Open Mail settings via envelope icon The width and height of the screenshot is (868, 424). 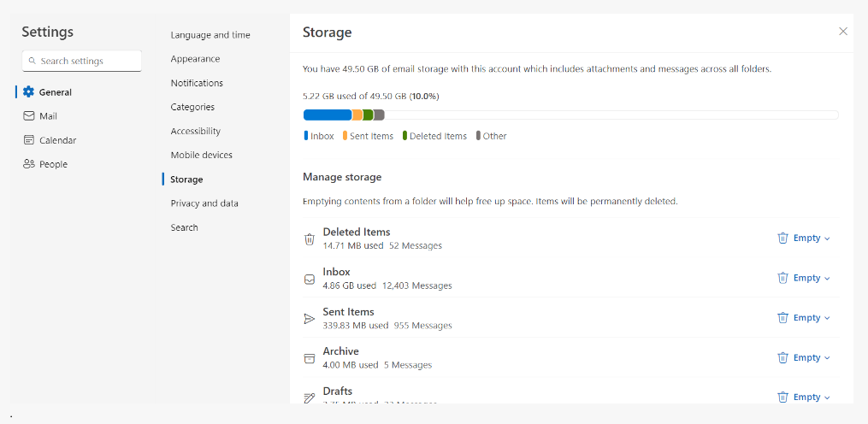coord(29,116)
